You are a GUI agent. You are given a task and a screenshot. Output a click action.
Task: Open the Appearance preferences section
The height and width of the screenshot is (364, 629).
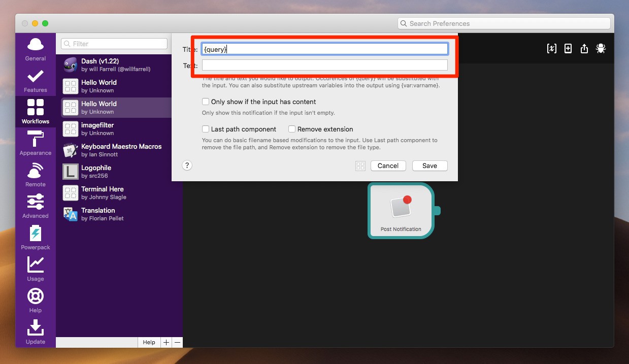36,144
